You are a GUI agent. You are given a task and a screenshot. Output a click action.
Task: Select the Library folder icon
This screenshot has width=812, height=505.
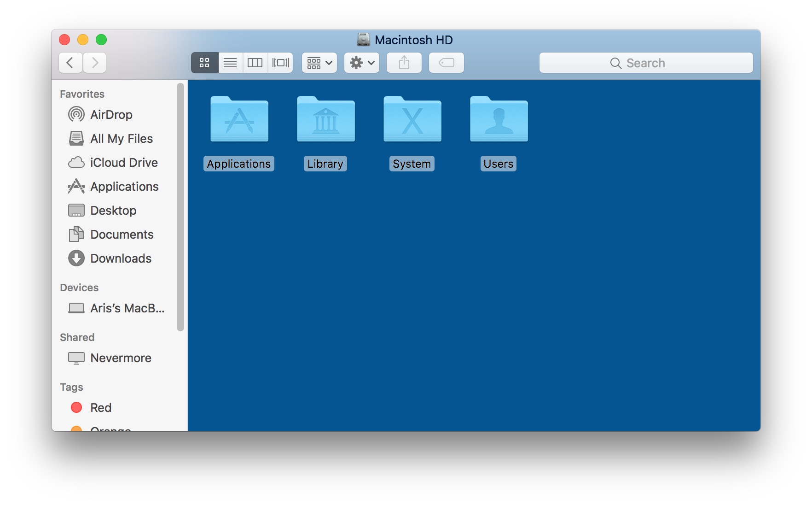tap(326, 119)
